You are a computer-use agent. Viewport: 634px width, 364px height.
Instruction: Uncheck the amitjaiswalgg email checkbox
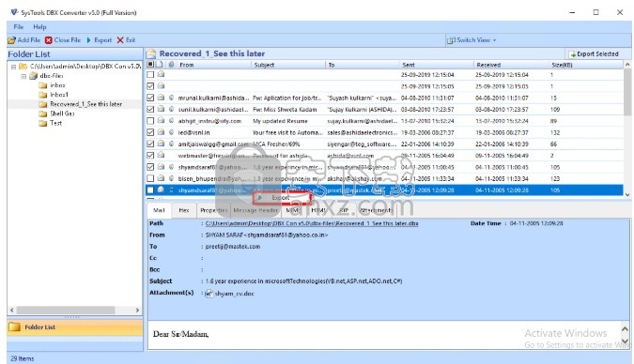click(150, 144)
